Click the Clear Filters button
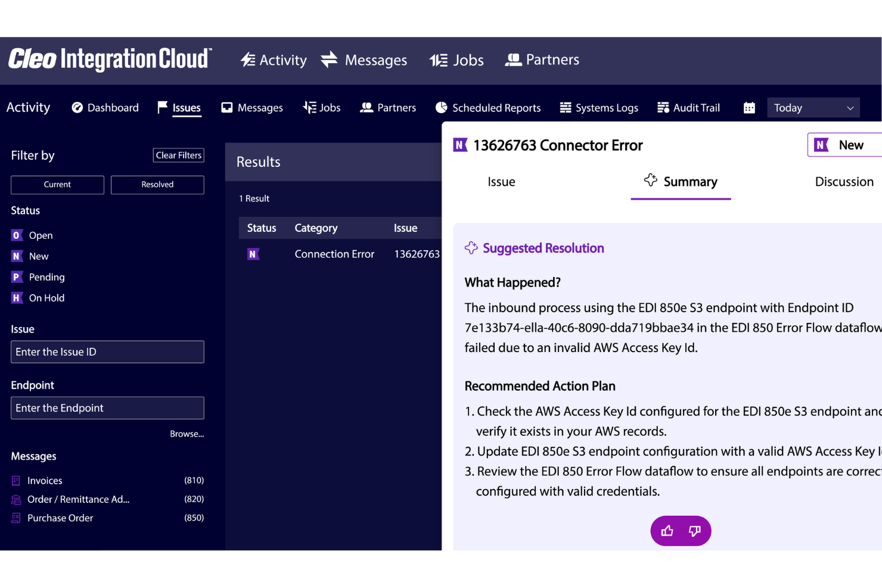This screenshot has width=882, height=588. [178, 155]
